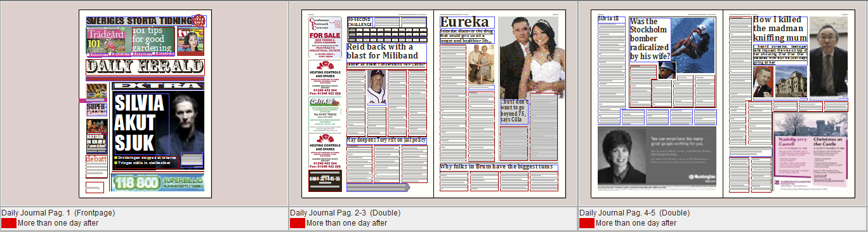Click the 'How I killed the madman' headline
The width and height of the screenshot is (868, 232).
pos(780,29)
